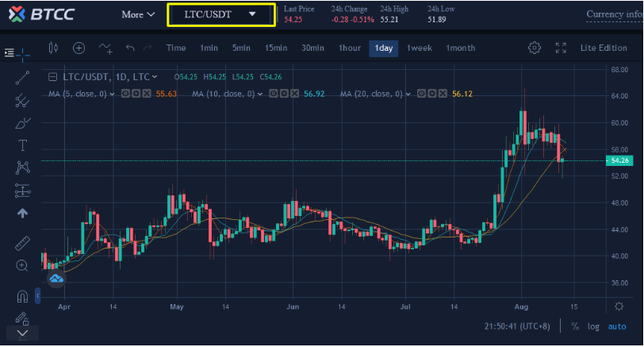
Task: Select the Time interval tab
Action: click(176, 48)
